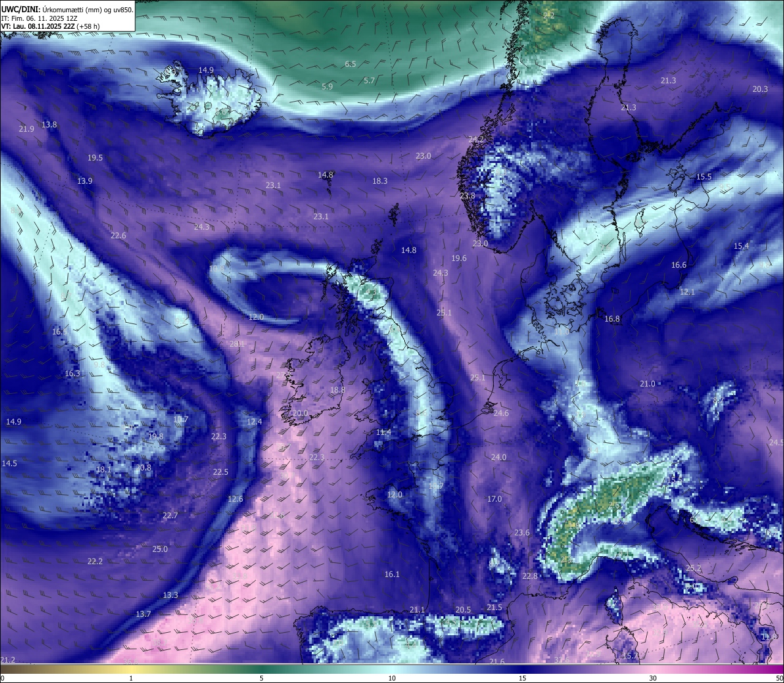Image resolution: width=784 pixels, height=683 pixels.
Task: Pick the 19.5 value on the map
Action: coord(95,158)
